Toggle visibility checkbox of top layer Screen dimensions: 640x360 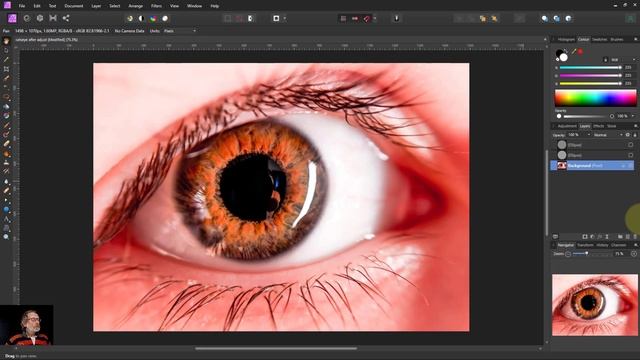tap(631, 145)
